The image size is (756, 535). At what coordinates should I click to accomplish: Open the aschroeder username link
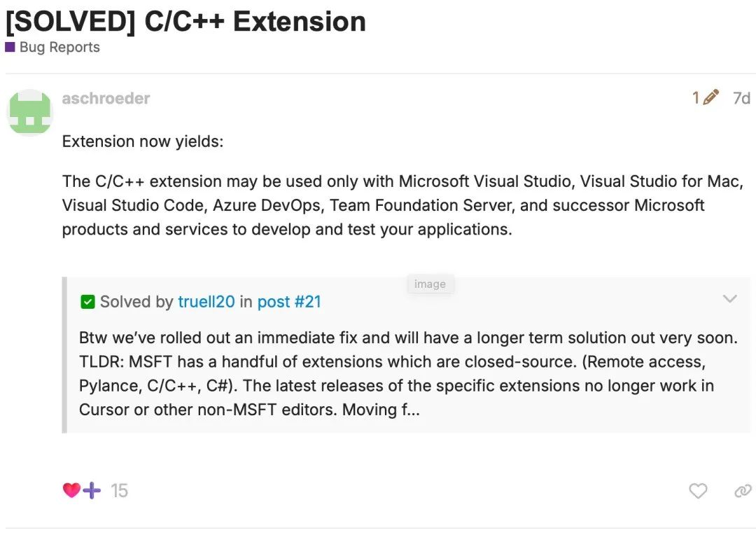tap(106, 98)
